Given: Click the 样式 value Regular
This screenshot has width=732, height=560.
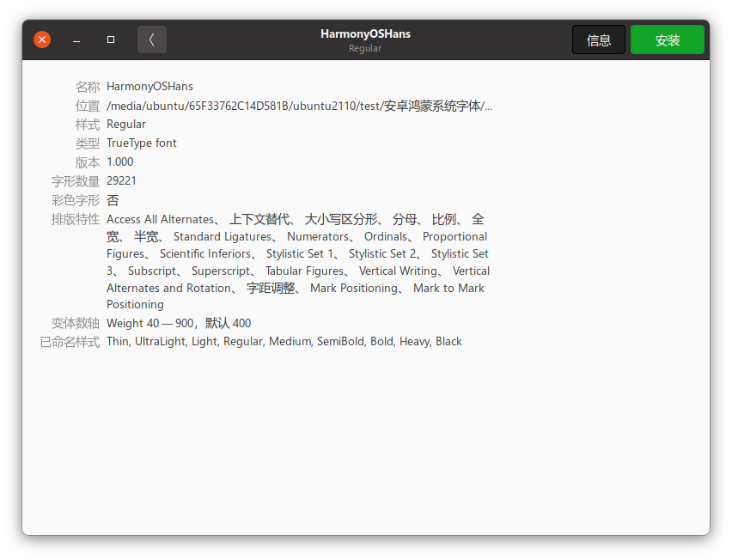Looking at the screenshot, I should pos(126,125).
